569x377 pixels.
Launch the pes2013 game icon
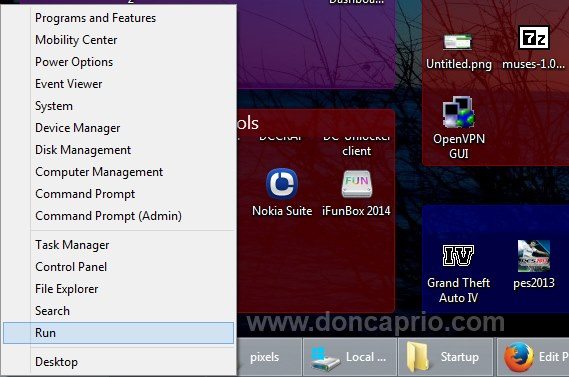pyautogui.click(x=534, y=264)
